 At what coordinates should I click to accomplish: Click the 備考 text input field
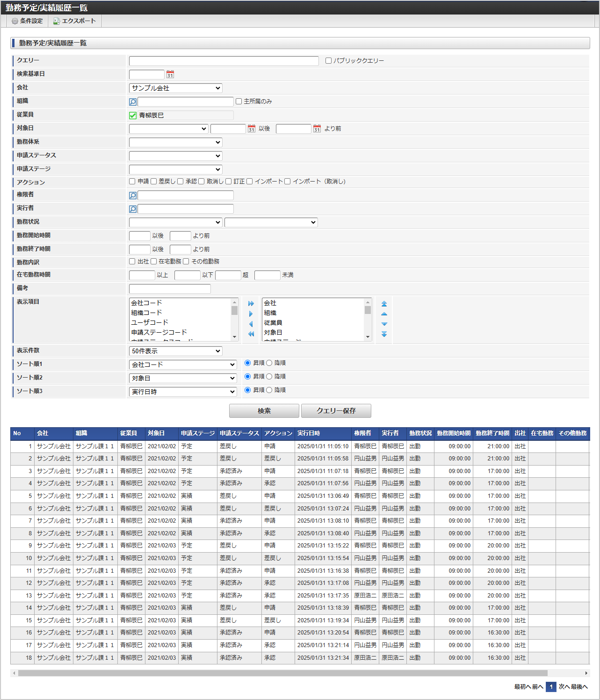click(170, 289)
